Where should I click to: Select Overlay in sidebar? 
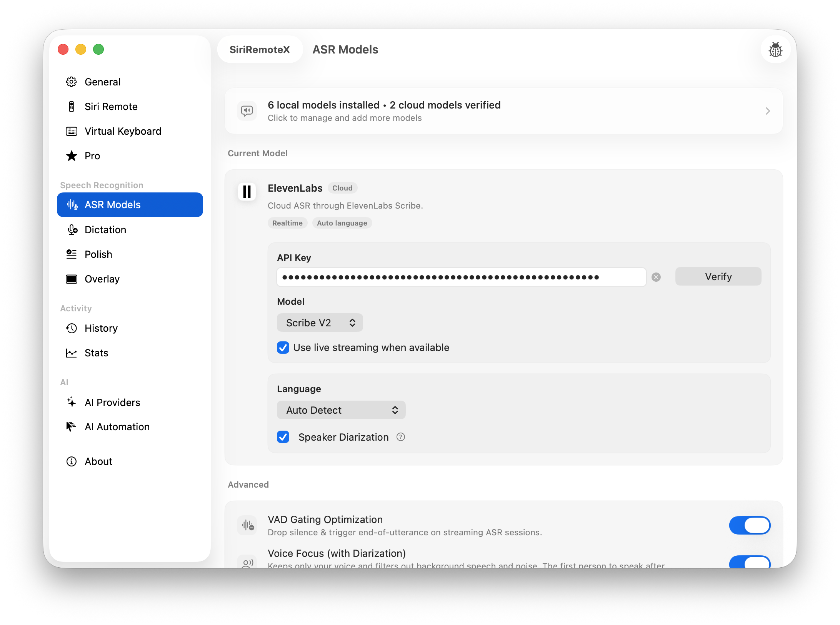point(130,279)
